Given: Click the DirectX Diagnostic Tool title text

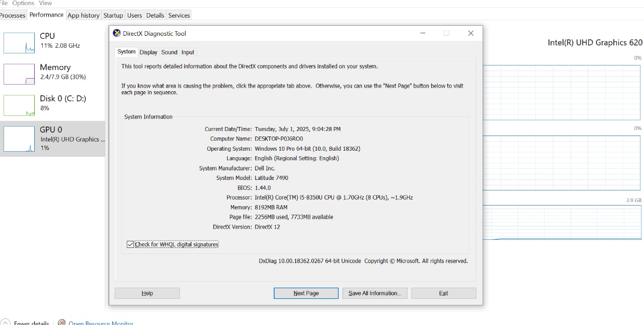Looking at the screenshot, I should click(154, 34).
